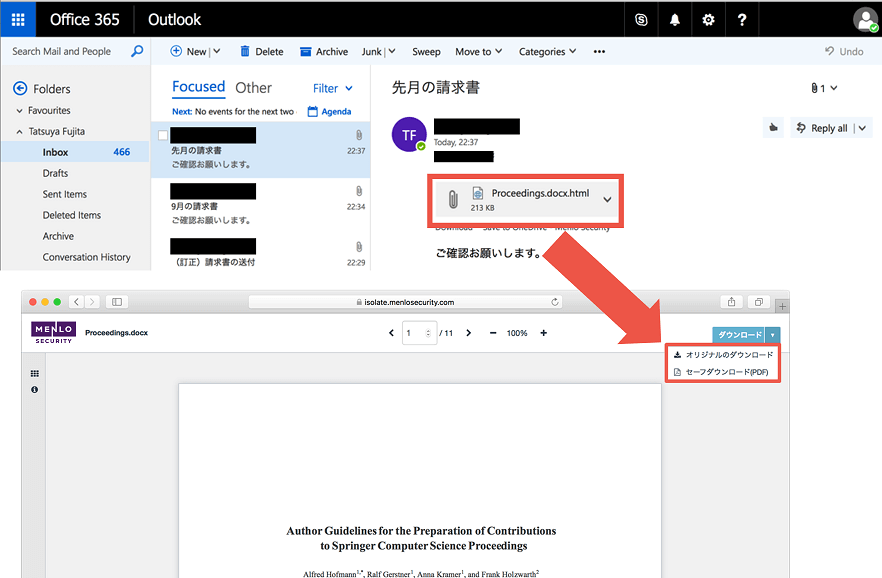The image size is (882, 578).
Task: Show all tabs in the Safari window
Action: tap(759, 302)
